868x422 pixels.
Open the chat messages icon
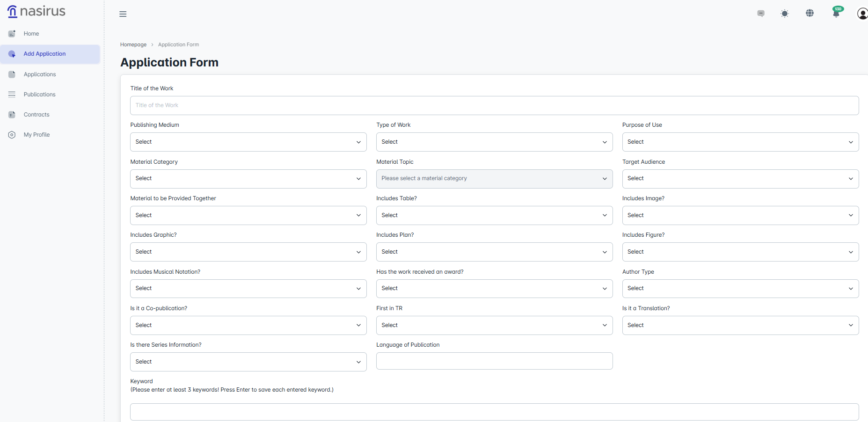tap(761, 14)
